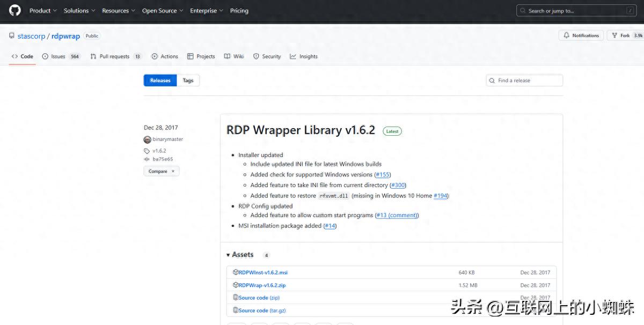The width and height of the screenshot is (644, 325).
Task: Open the repository book icon beside stascorp
Action: (x=12, y=36)
